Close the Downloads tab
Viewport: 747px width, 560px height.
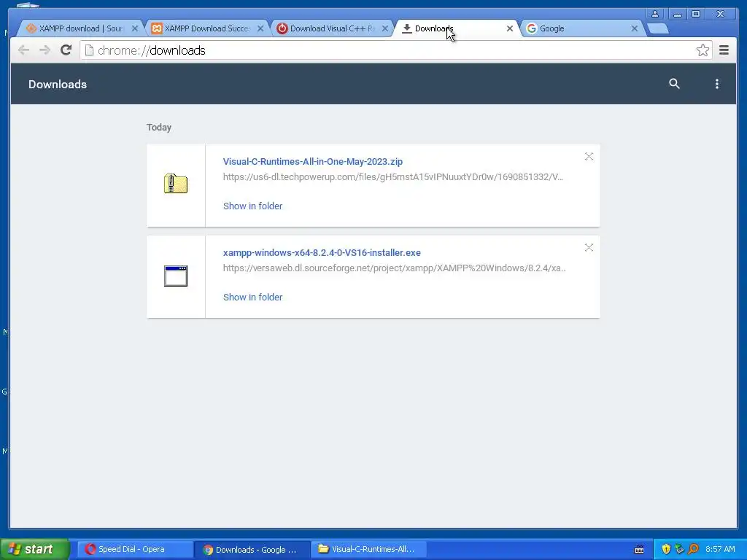510,28
